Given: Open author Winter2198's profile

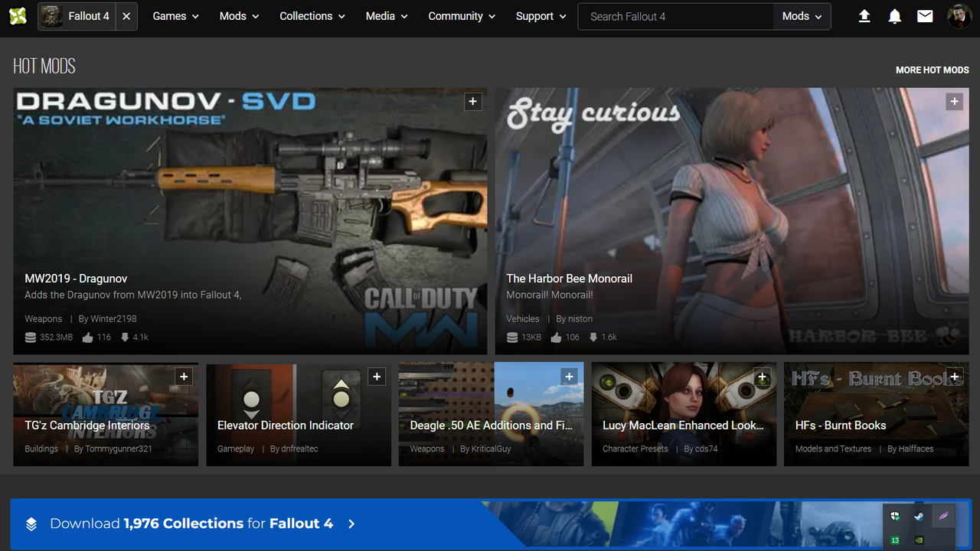Looking at the screenshot, I should [x=113, y=318].
